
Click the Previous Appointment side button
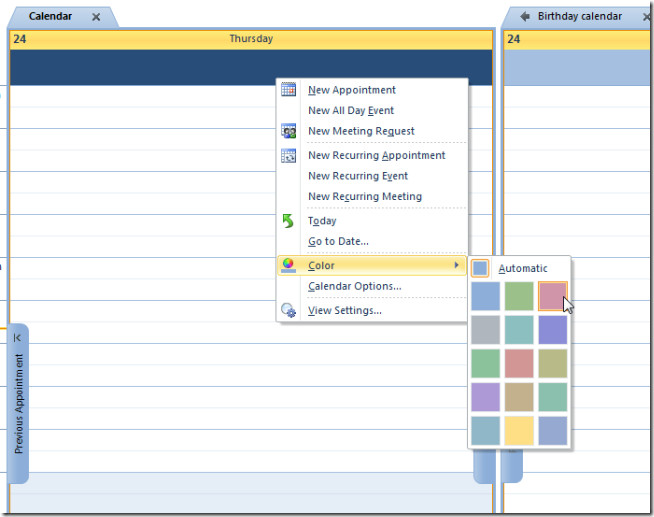pos(19,404)
